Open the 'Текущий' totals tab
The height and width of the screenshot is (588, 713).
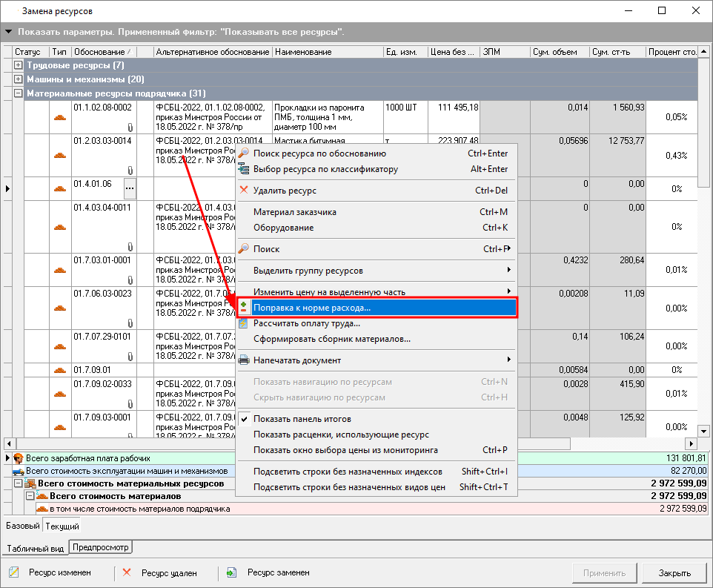[x=62, y=526]
